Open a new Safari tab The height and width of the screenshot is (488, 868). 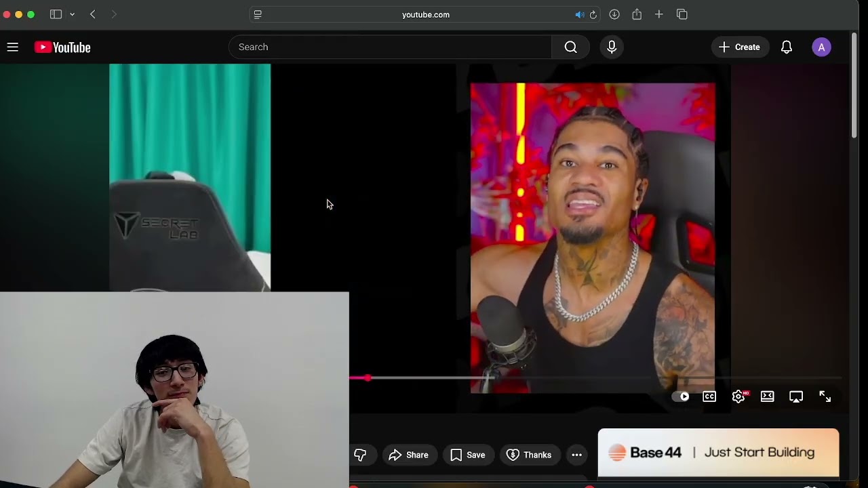[658, 14]
